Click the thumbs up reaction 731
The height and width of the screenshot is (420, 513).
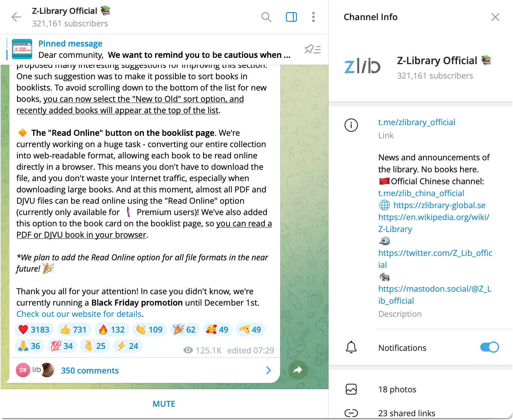pyautogui.click(x=74, y=329)
